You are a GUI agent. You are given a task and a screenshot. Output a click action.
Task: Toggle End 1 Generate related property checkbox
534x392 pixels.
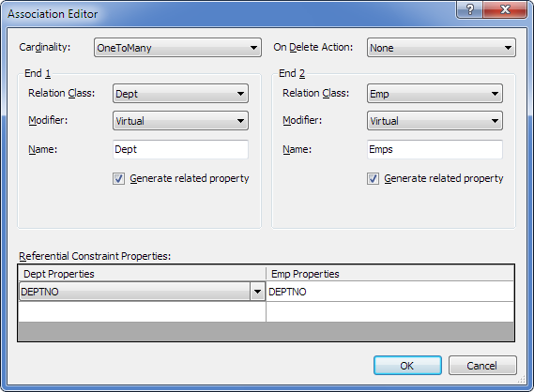[118, 178]
